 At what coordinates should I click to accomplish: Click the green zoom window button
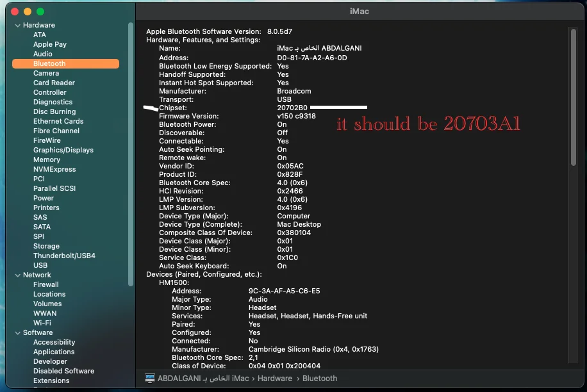[x=40, y=12]
